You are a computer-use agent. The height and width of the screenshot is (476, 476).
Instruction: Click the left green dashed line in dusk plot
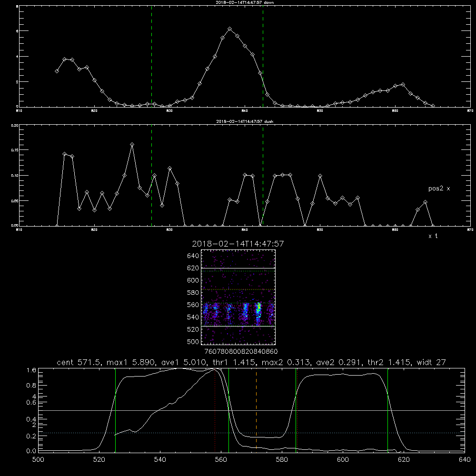point(151,176)
